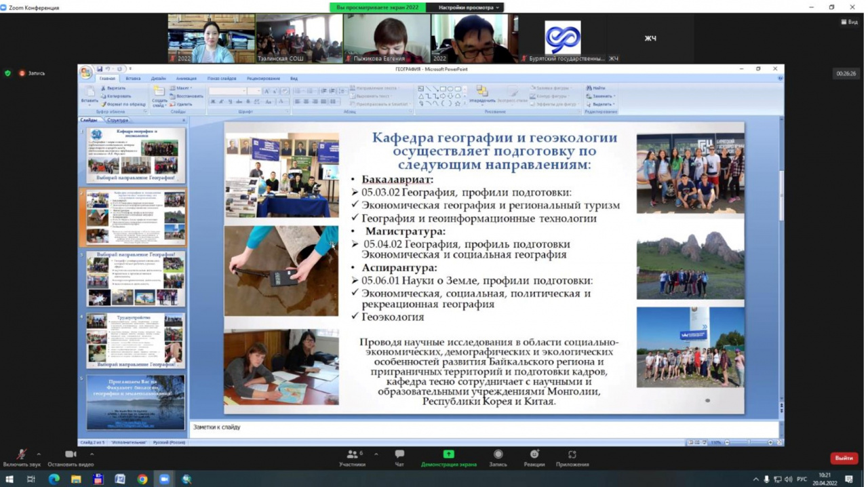Open the Чат chat panel
868x487 pixels.
(399, 454)
